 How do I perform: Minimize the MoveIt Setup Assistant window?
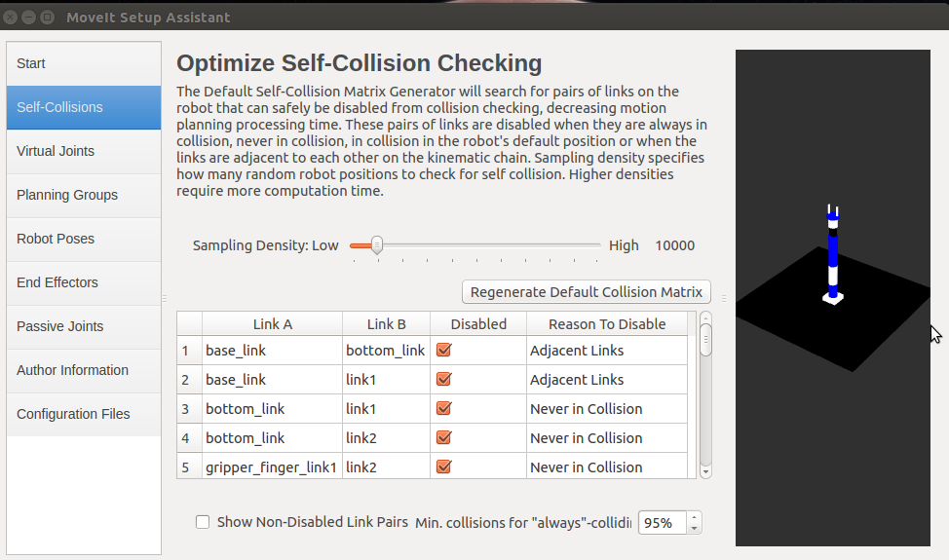28,18
